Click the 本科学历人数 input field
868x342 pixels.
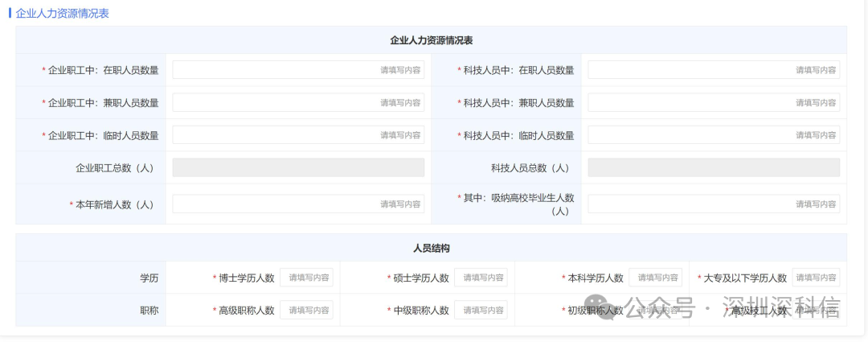pyautogui.click(x=656, y=278)
